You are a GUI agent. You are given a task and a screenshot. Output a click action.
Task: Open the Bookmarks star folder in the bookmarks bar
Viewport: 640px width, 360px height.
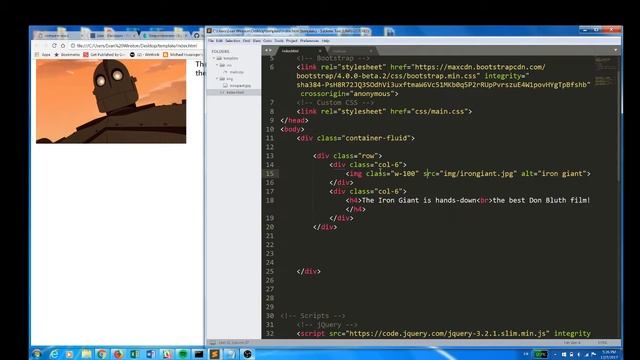click(67, 55)
